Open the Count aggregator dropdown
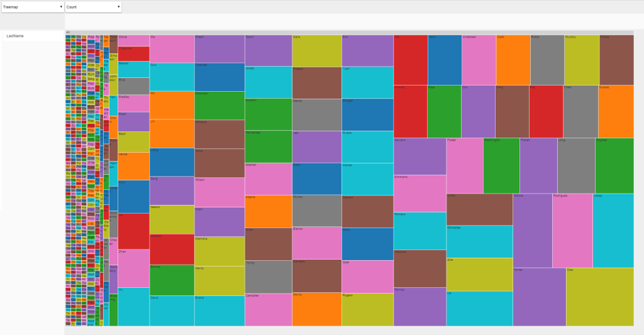Screen dimensions: 644x335 point(93,7)
